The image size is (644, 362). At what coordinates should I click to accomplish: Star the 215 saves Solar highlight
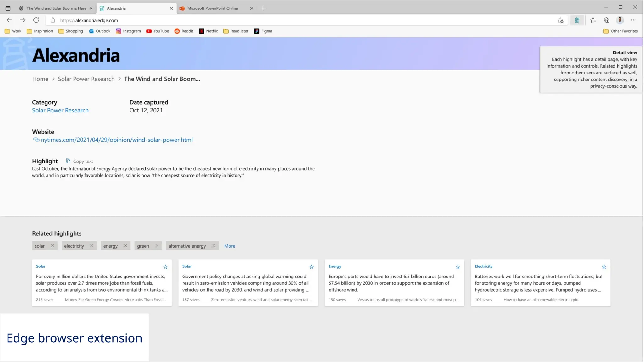point(165,267)
